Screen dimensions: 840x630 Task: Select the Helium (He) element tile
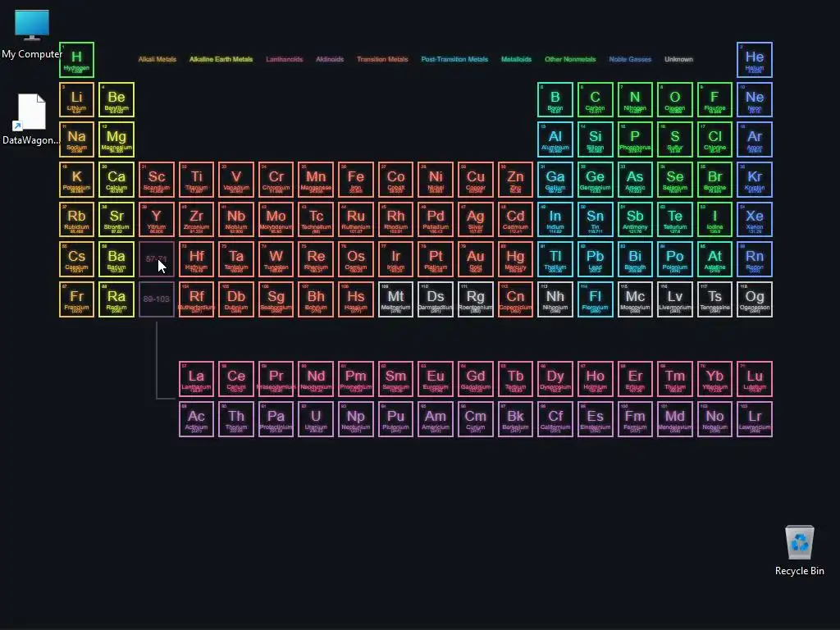pos(755,59)
